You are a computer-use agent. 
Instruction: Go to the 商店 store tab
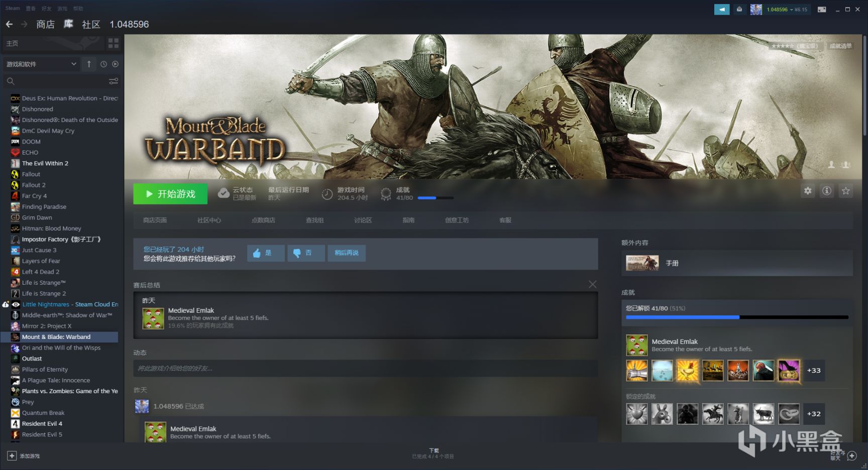coord(45,24)
